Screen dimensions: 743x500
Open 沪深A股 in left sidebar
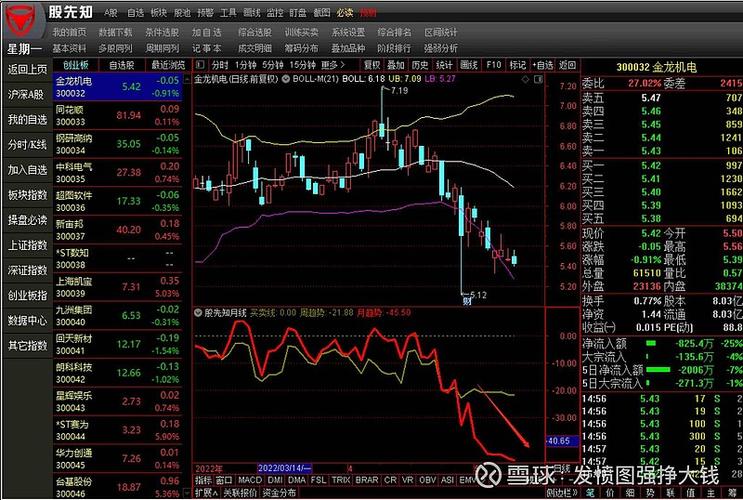(x=26, y=95)
